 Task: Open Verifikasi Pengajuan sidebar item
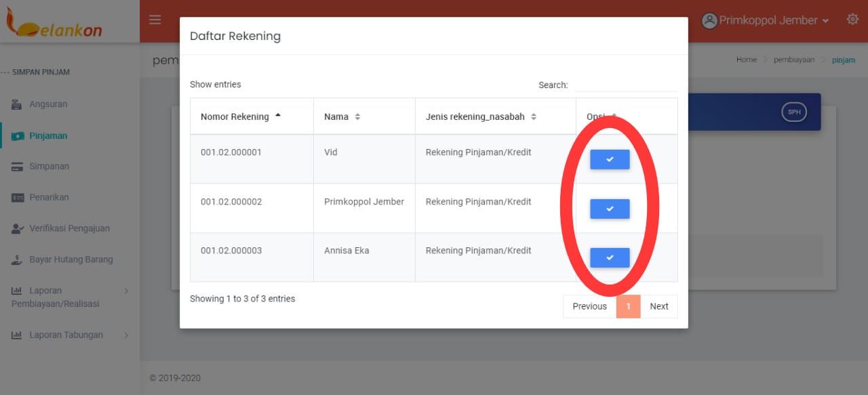coord(68,229)
